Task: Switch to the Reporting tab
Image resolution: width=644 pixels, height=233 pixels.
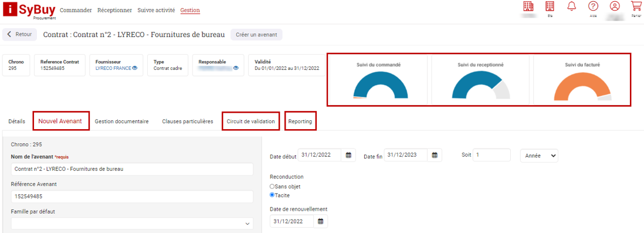Action: click(300, 121)
